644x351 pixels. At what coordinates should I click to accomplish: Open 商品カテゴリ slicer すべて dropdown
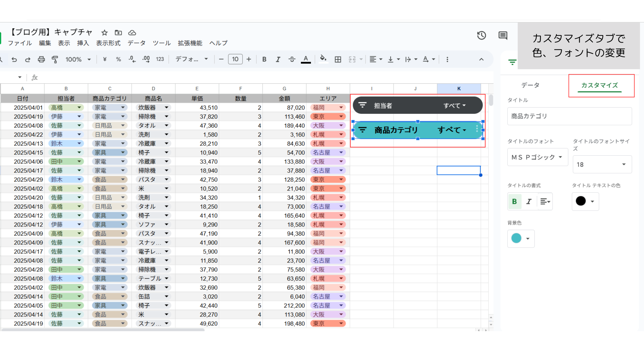coord(452,130)
